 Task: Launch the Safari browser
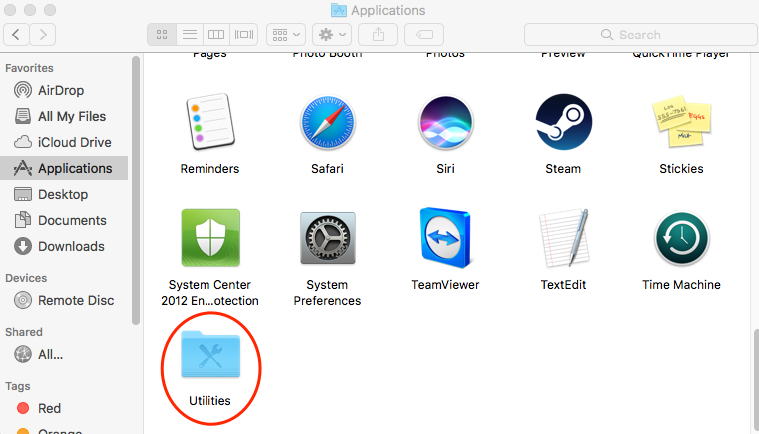point(327,122)
